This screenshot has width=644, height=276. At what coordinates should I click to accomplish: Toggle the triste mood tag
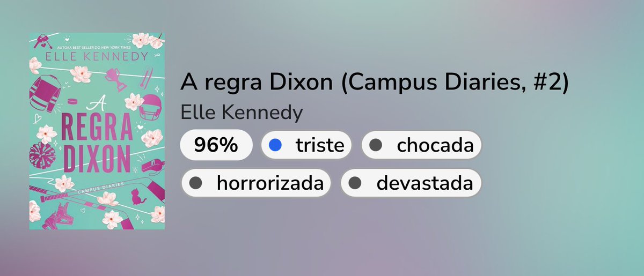306,145
